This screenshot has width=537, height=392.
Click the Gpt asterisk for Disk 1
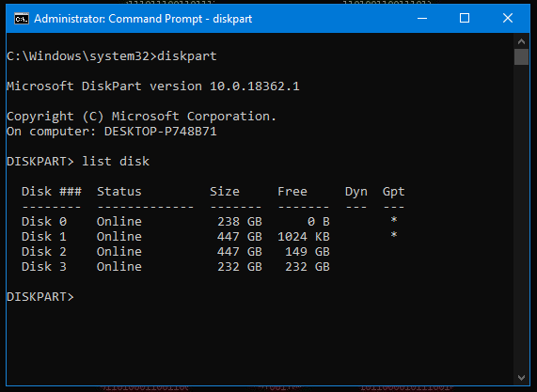point(394,235)
